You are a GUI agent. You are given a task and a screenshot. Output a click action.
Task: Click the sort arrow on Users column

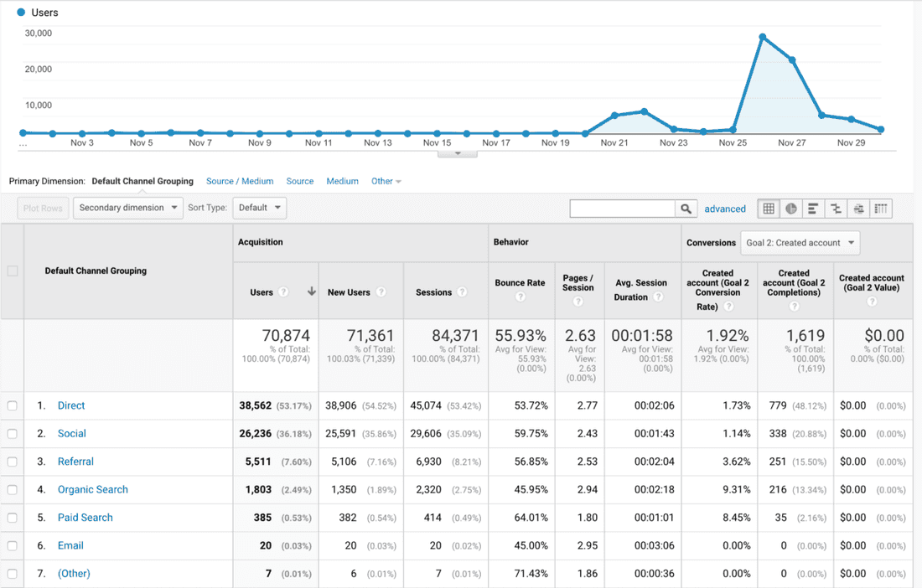point(311,290)
